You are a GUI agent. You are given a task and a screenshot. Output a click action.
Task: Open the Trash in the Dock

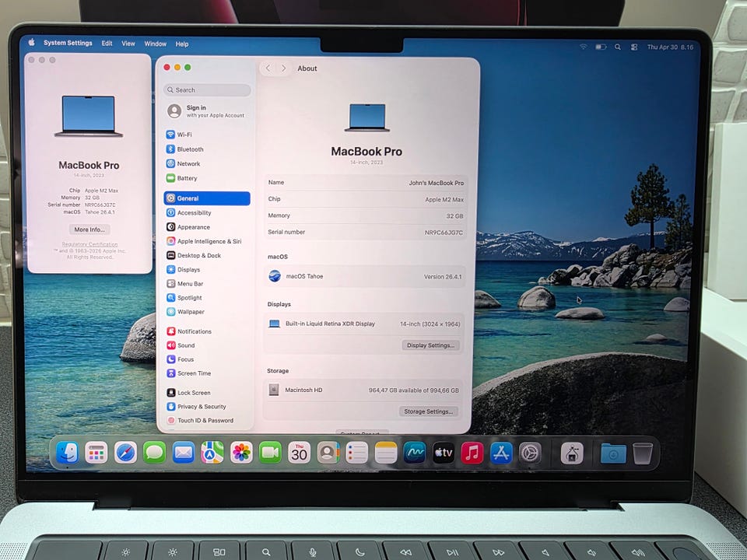tap(643, 453)
